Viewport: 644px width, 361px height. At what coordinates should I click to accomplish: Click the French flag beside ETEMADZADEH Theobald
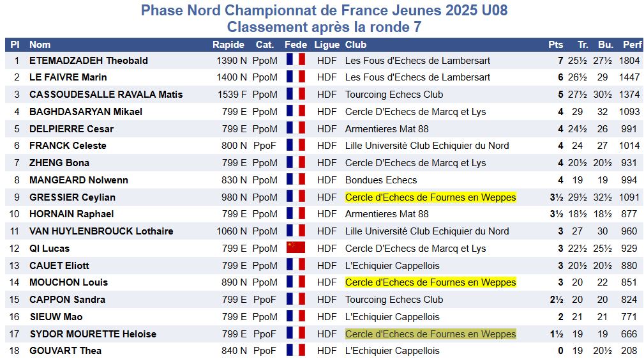(296, 60)
